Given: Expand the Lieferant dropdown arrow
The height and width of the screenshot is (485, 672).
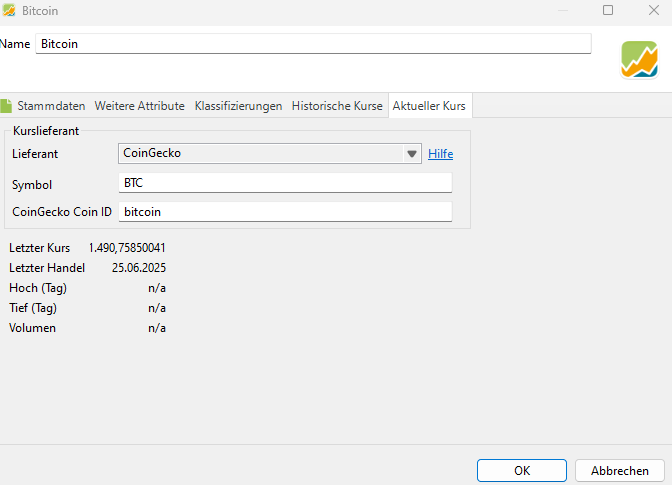Looking at the screenshot, I should tap(411, 154).
